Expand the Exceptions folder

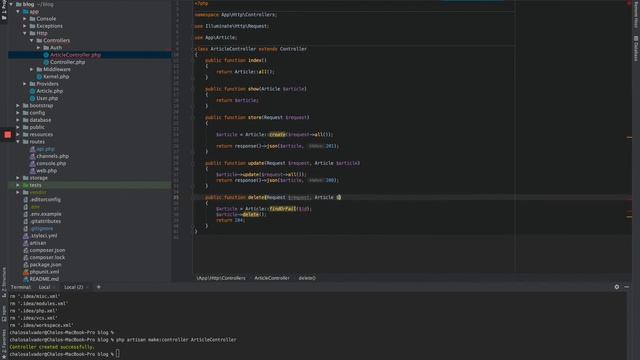(x=25, y=26)
